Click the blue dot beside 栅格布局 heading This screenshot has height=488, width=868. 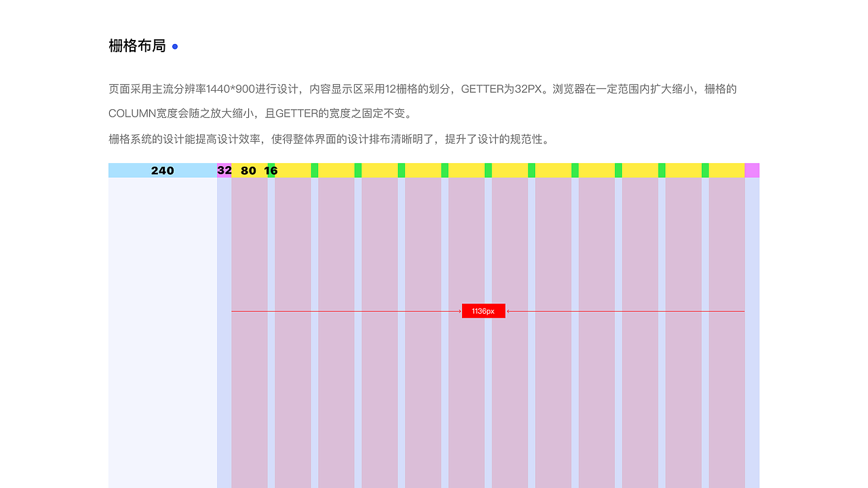pos(175,45)
